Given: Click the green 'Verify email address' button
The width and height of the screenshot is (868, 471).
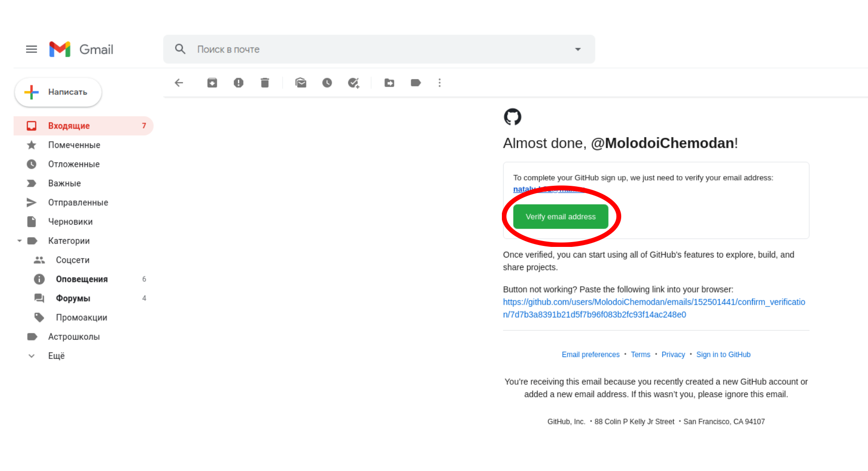Looking at the screenshot, I should pyautogui.click(x=561, y=217).
